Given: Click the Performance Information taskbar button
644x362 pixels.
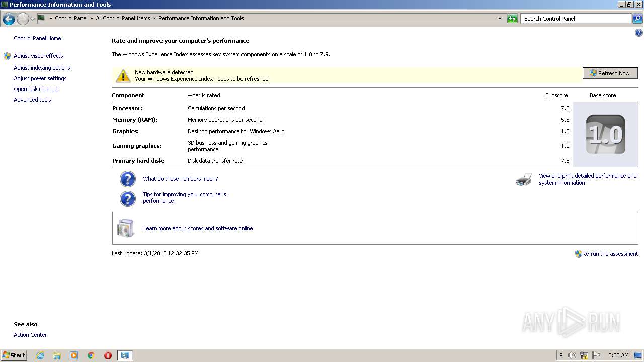Looking at the screenshot, I should point(125,355).
